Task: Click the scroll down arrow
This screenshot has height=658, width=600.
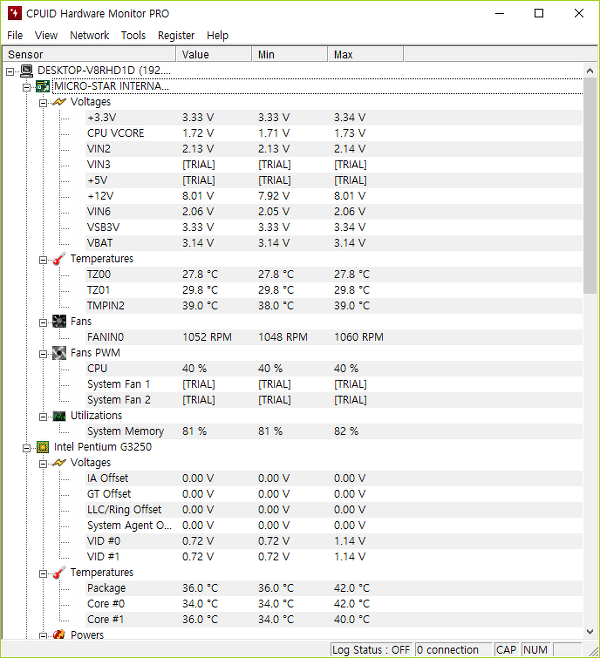Action: [x=590, y=632]
